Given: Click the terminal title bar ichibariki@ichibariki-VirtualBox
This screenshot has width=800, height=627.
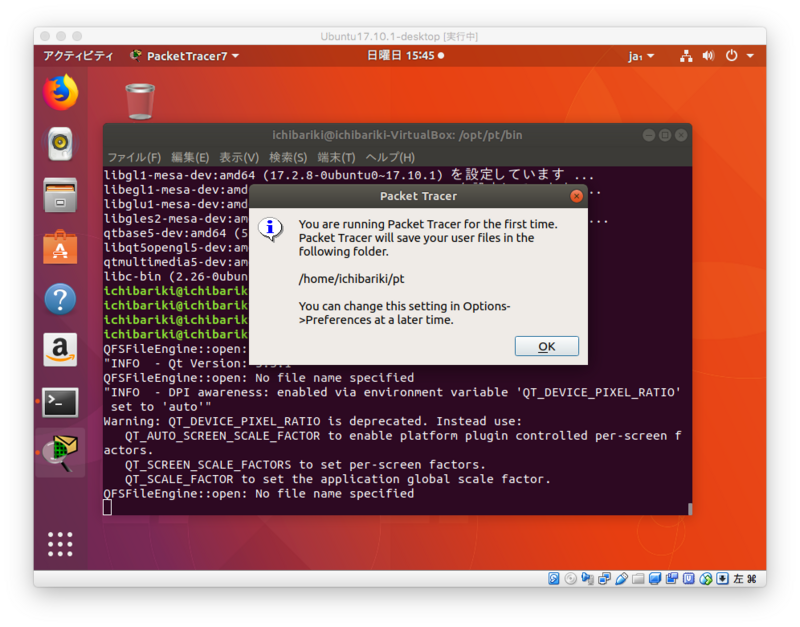Looking at the screenshot, I should [x=397, y=135].
